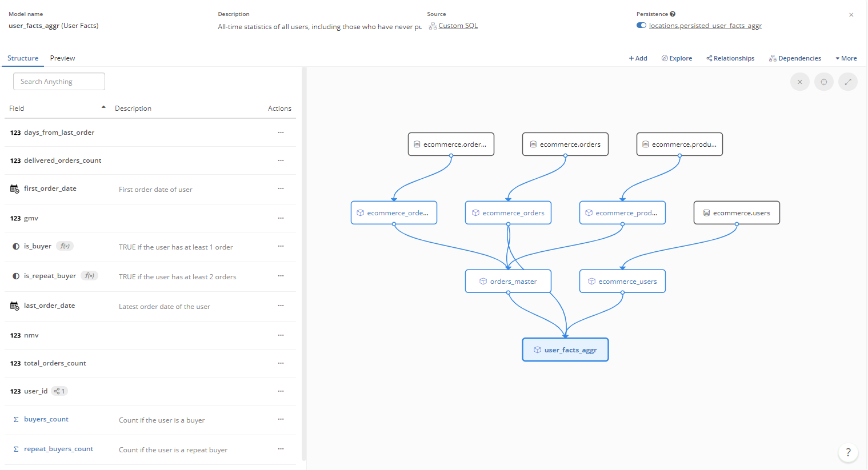Expand the graph to fullscreen

point(847,82)
